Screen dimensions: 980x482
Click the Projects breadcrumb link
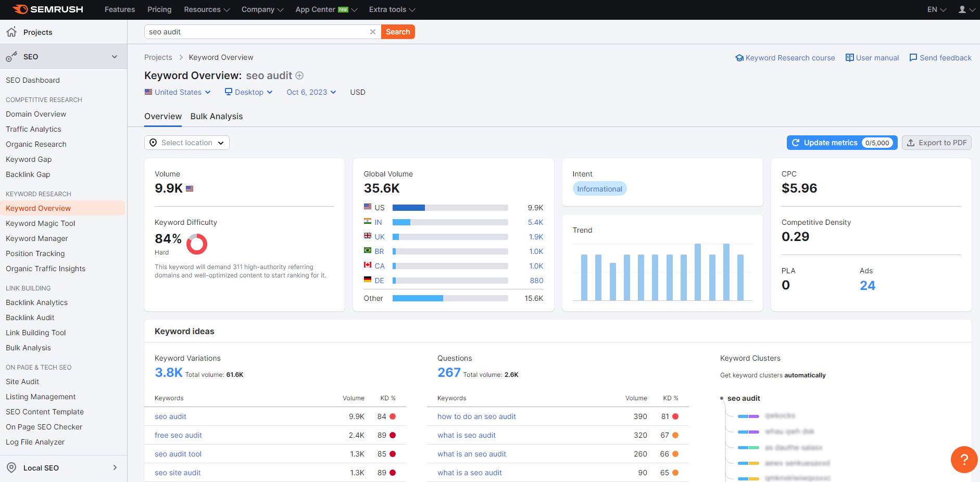[x=158, y=57]
